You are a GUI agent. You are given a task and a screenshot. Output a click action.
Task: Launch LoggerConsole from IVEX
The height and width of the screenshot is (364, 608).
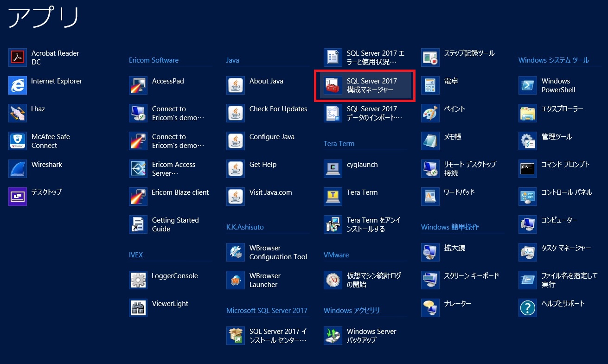(174, 276)
